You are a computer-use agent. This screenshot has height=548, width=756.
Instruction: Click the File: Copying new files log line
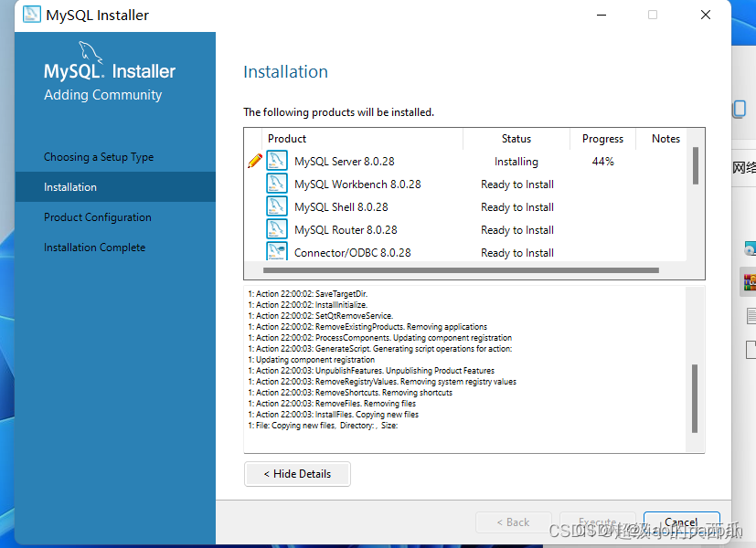pyautogui.click(x=323, y=426)
